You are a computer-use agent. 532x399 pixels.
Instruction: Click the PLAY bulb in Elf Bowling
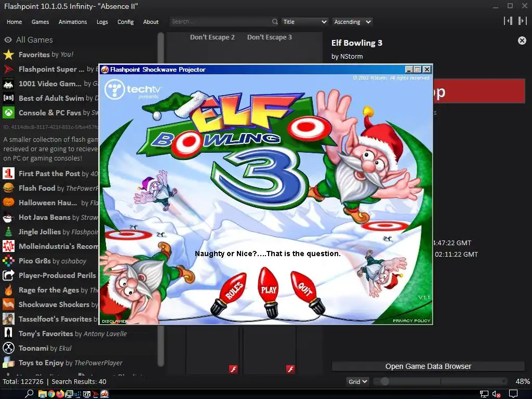(269, 292)
